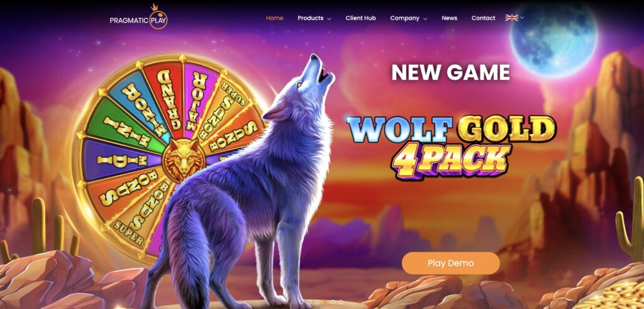The width and height of the screenshot is (644, 309).
Task: Open the Contact page link
Action: tap(484, 18)
